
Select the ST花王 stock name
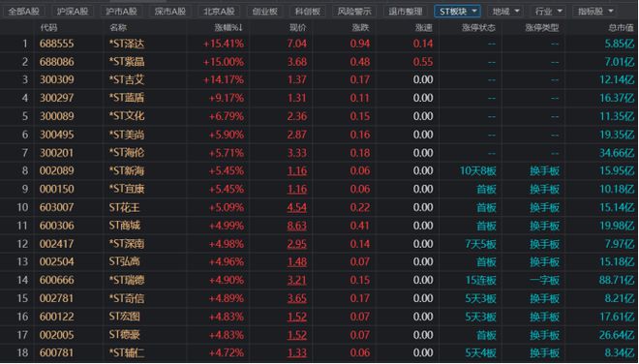124,207
